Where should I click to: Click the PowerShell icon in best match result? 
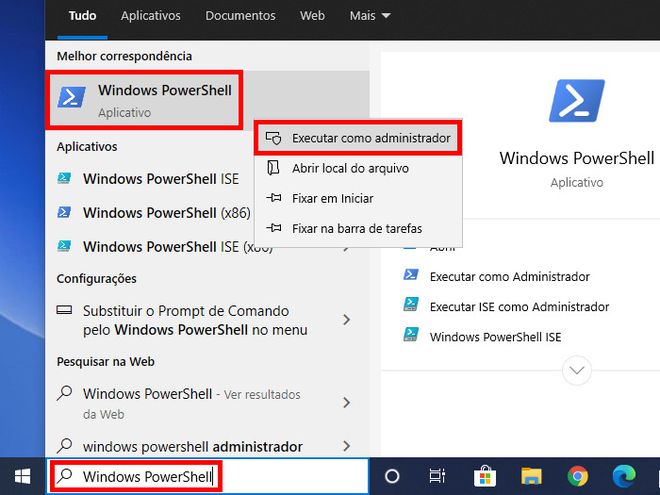(x=71, y=97)
